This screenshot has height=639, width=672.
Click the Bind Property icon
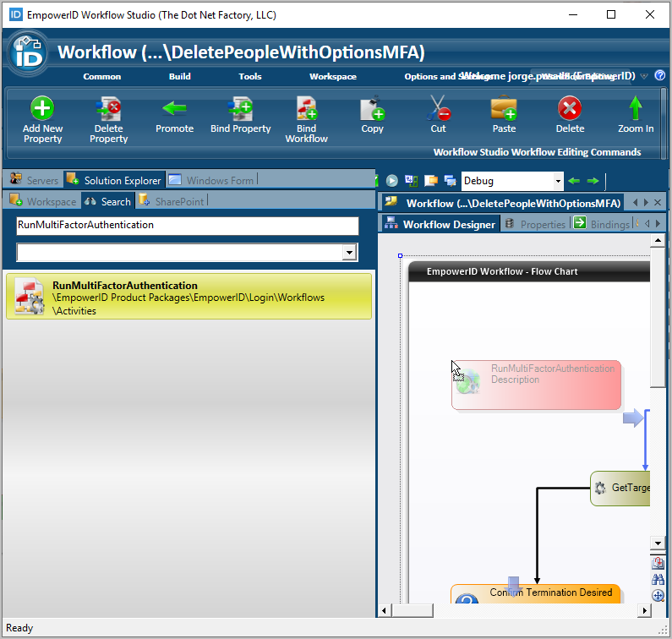click(240, 108)
